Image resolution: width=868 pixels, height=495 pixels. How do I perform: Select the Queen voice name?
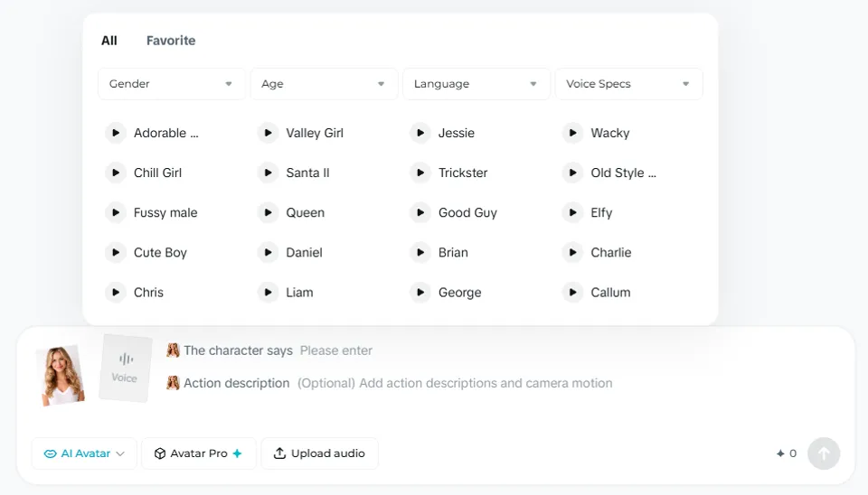pyautogui.click(x=305, y=212)
